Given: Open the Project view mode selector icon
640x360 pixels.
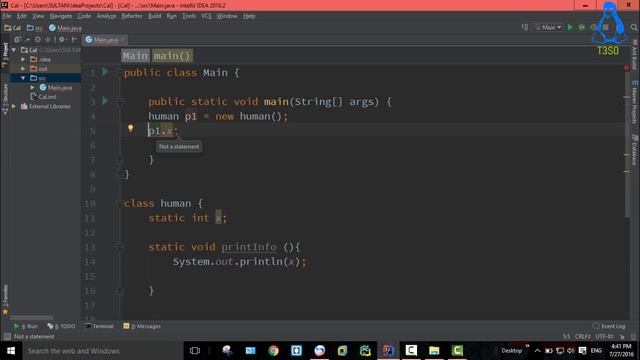Looking at the screenshot, I should (18, 40).
